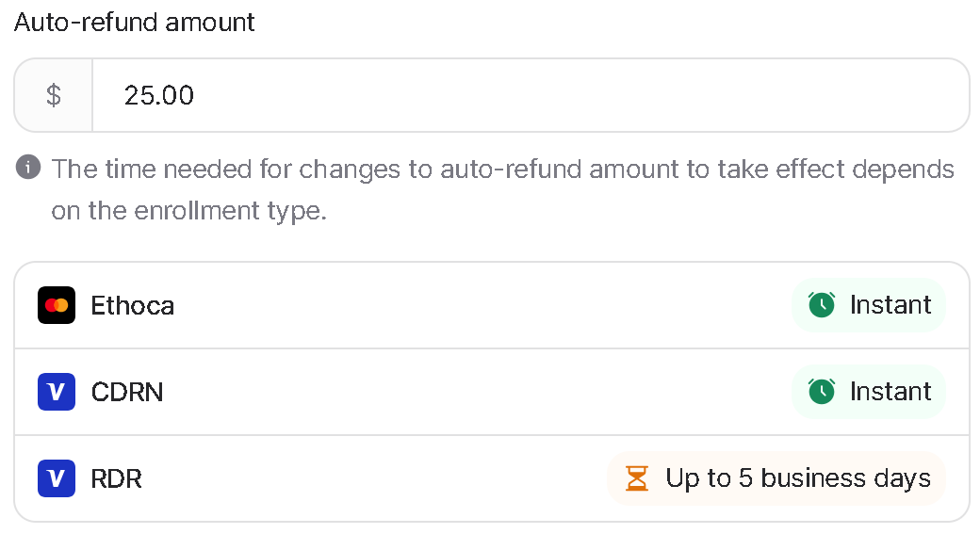Click the Instant text in CDRN row
The height and width of the screenshot is (550, 980).
point(890,392)
